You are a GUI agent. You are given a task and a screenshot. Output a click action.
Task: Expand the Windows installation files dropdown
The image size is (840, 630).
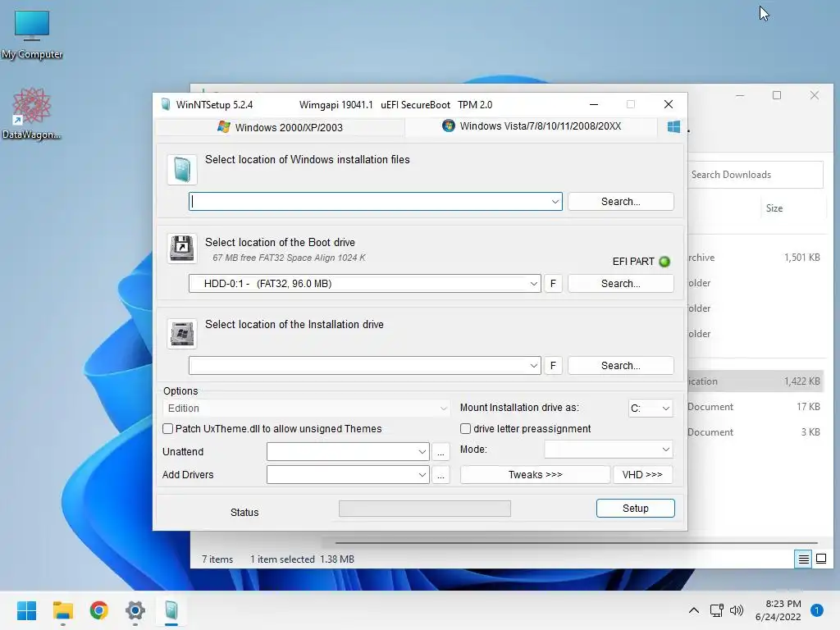[x=555, y=202]
